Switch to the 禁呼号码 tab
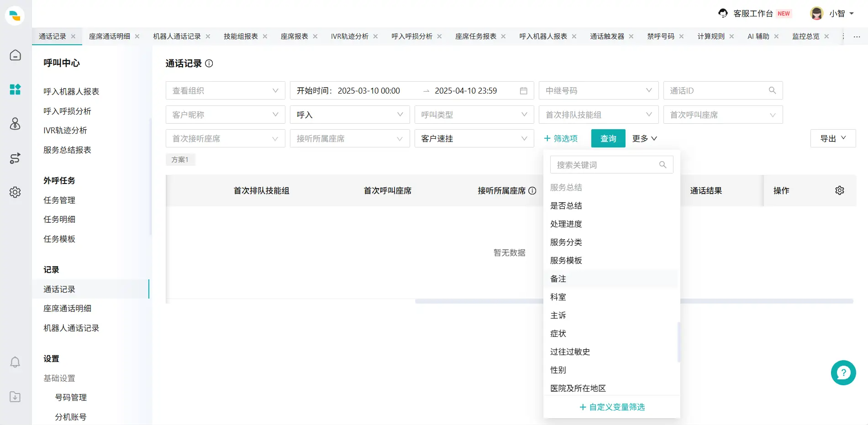Screen dimensions: 868x425 661,36
